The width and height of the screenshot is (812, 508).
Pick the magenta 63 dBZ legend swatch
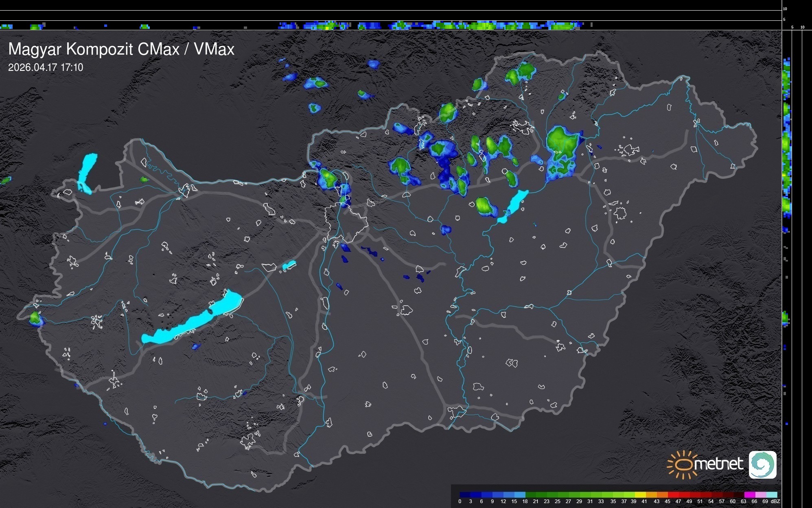pos(749,495)
